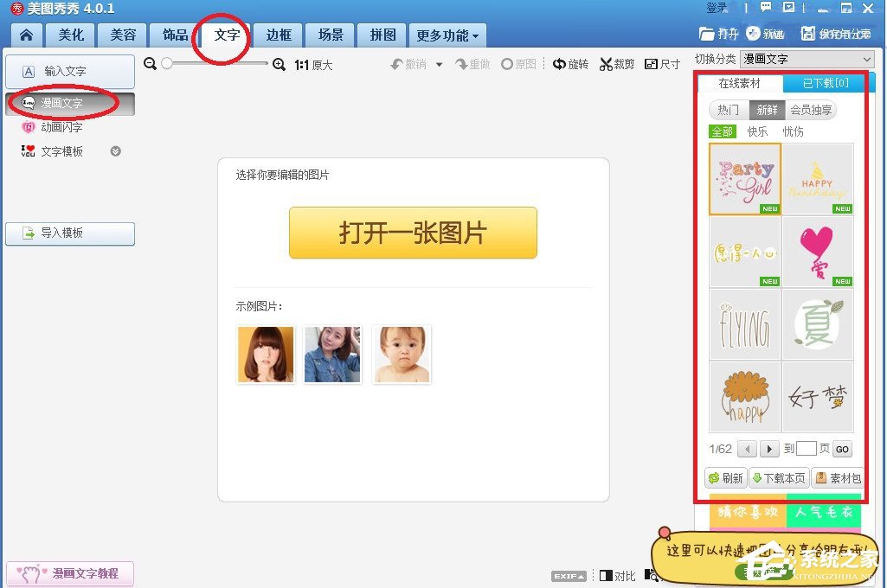Viewport: 887px width, 588px height.
Task: Open the 尺寸 (Resize) tool
Action: [x=662, y=64]
